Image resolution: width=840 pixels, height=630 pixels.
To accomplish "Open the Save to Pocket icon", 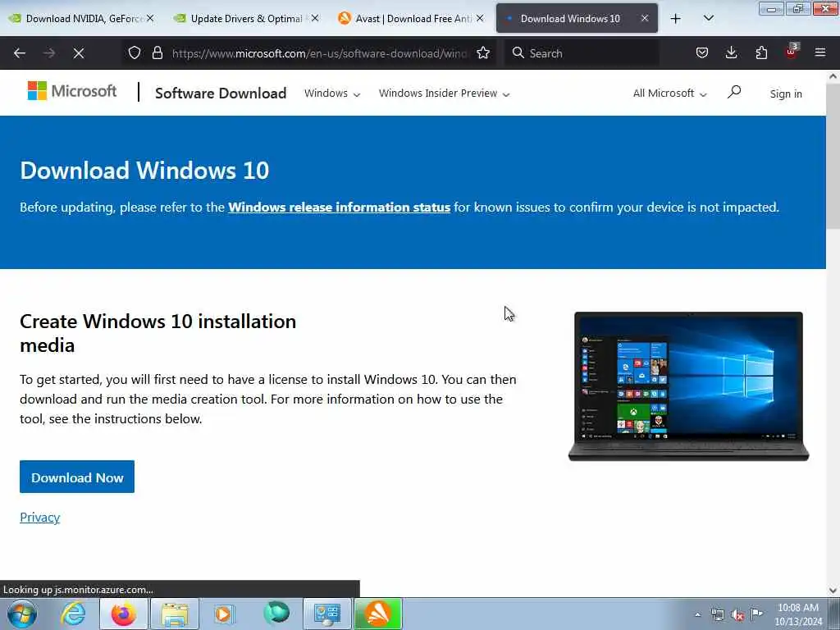I will tap(702, 52).
